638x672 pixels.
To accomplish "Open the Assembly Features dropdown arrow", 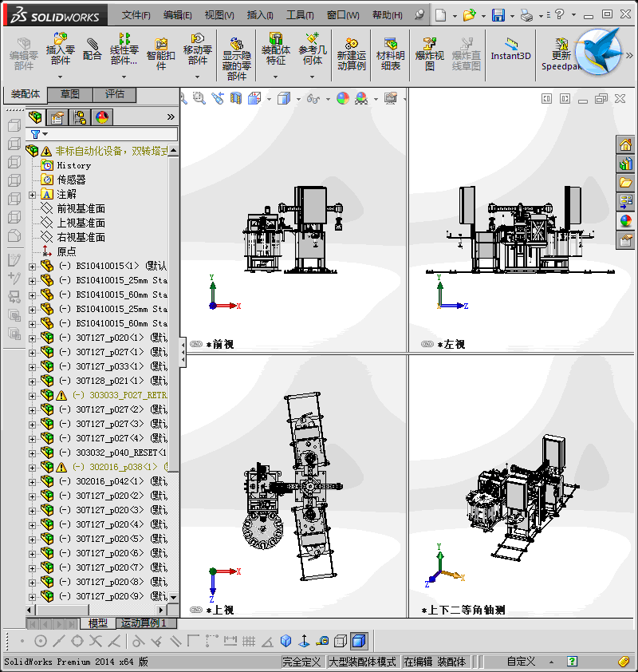I will 275,77.
